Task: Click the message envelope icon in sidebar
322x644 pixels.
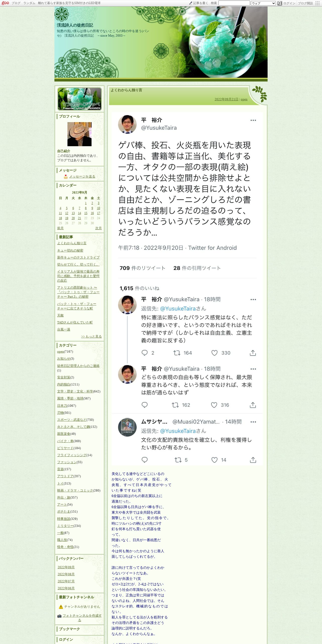Action: (x=66, y=177)
